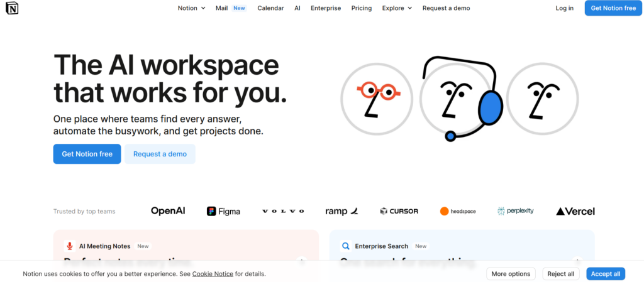Click the Cursor logo
644x282 pixels.
tap(399, 212)
